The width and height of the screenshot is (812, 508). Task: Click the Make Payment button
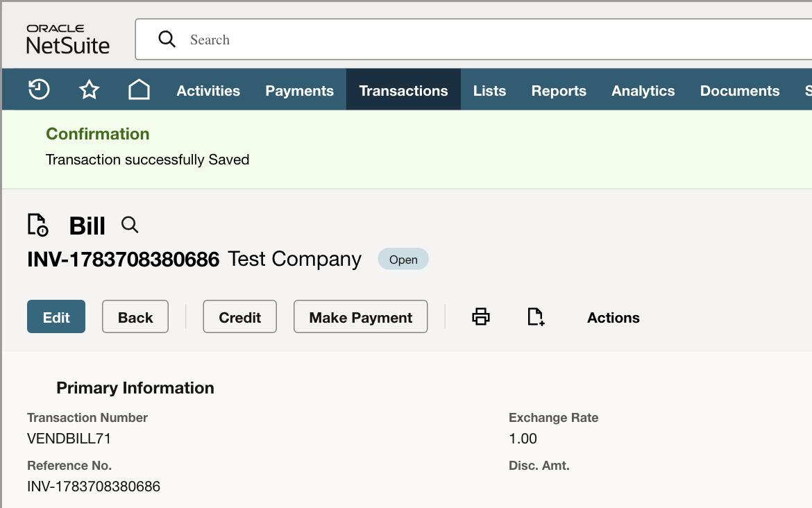pyautogui.click(x=360, y=316)
